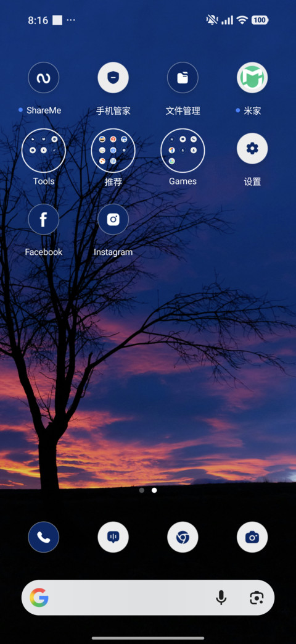296x644 pixels.
Task: Open the 米家 Mi Home app
Action: (252, 77)
